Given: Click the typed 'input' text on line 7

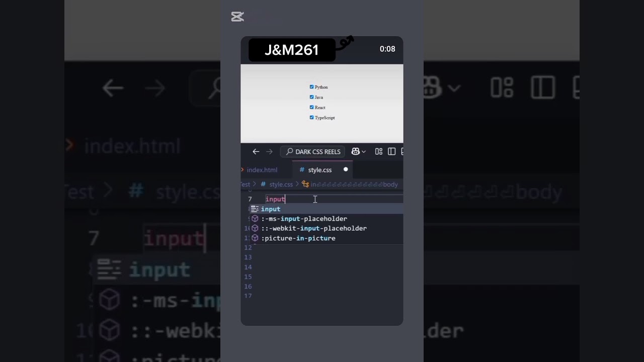Looking at the screenshot, I should [x=275, y=199].
